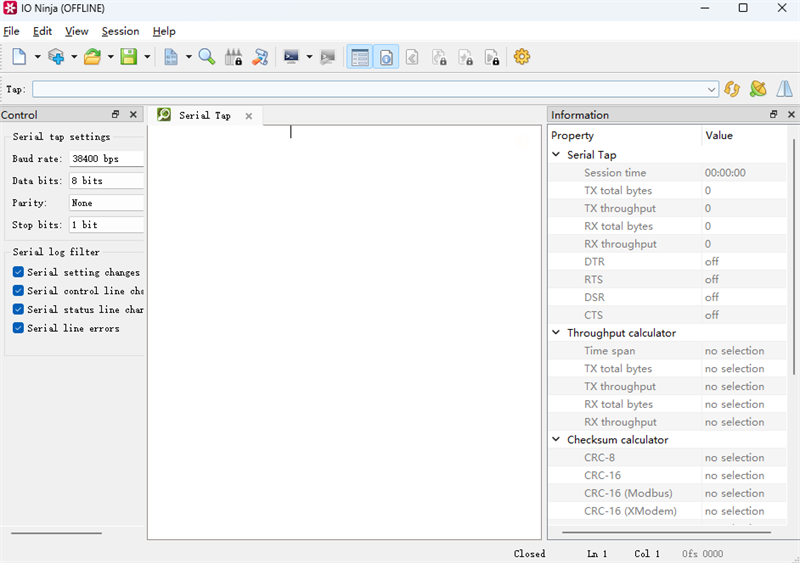This screenshot has height=563, width=800.
Task: Click the blue flip icon beside Tap
Action: coord(785,89)
